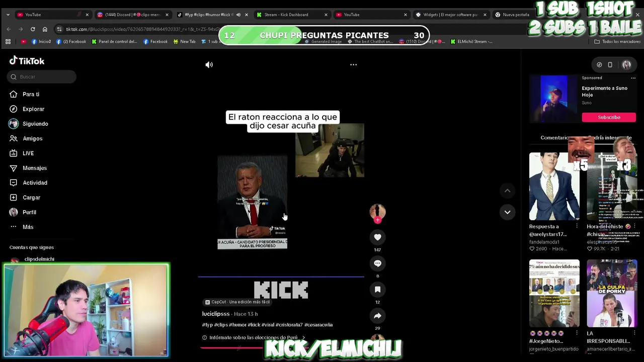The width and height of the screenshot is (644, 362).
Task: Reload the page with the browser refresh icon
Action: click(x=33, y=29)
